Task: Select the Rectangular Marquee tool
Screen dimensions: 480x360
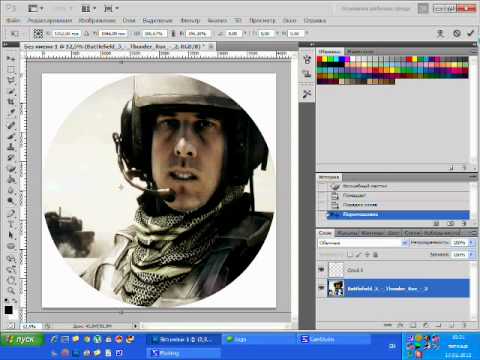Action: 11,70
